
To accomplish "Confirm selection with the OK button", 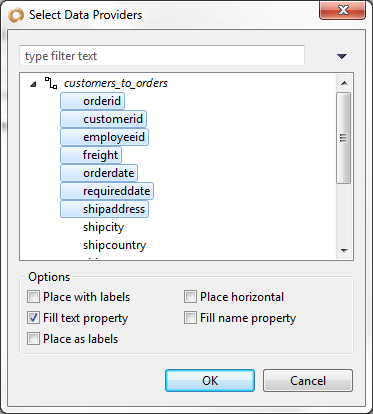I will 210,380.
